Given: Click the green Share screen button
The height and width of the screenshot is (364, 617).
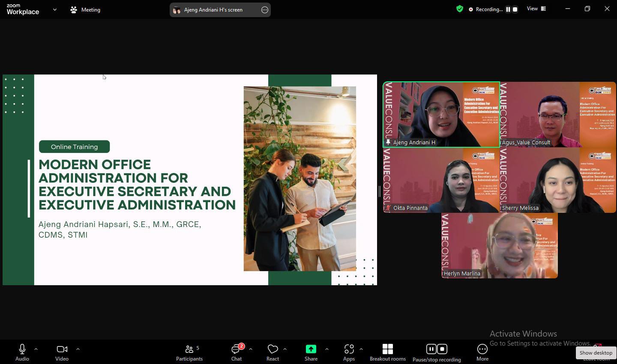Looking at the screenshot, I should 311,353.
